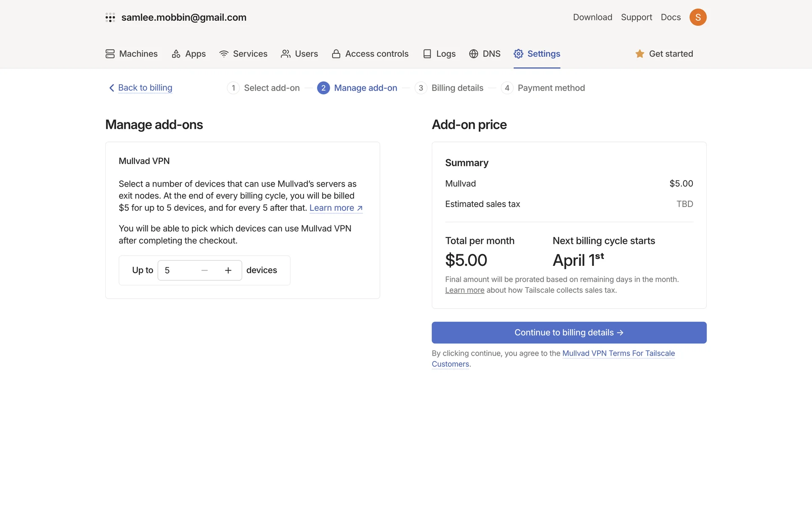Open the Users tab

coord(299,54)
